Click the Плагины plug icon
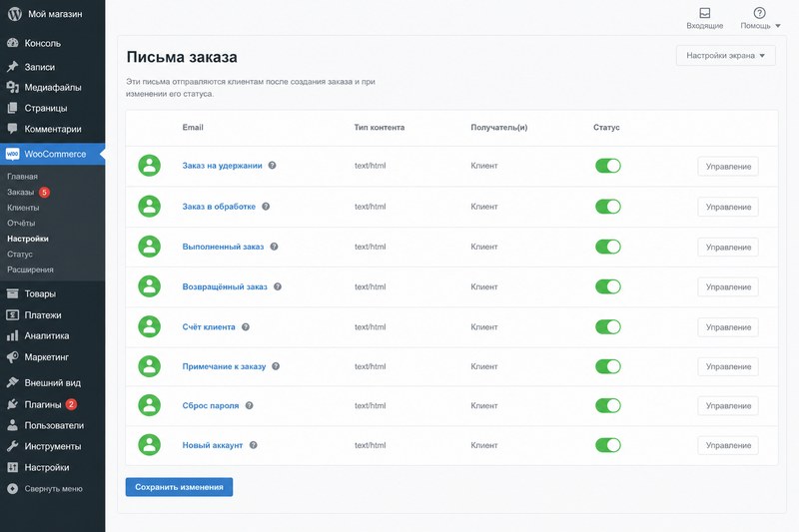This screenshot has width=799, height=532. [13, 404]
